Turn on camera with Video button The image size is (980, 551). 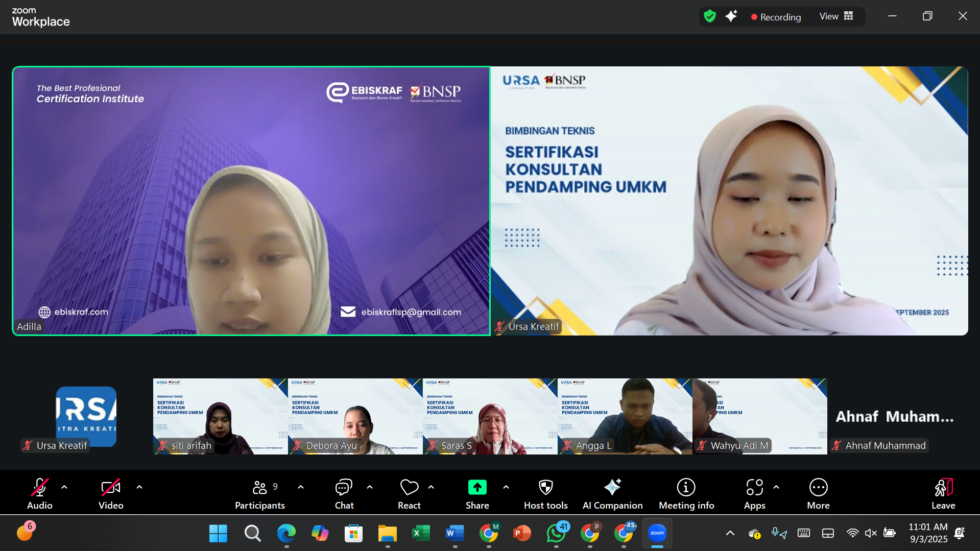click(x=111, y=493)
